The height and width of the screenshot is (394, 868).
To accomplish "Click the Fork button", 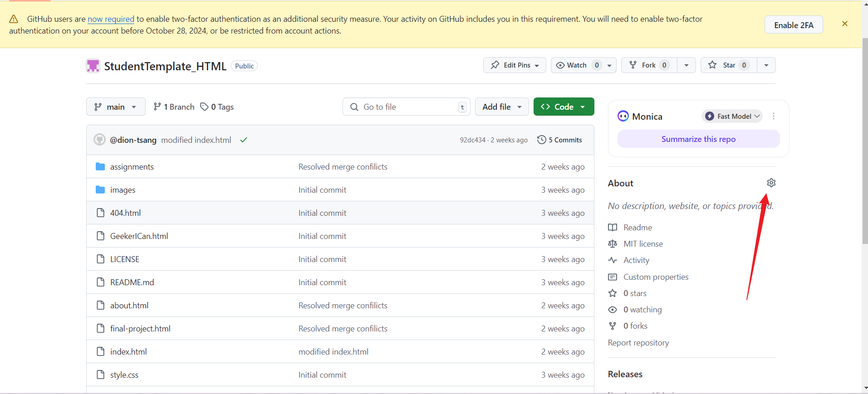I will [649, 65].
